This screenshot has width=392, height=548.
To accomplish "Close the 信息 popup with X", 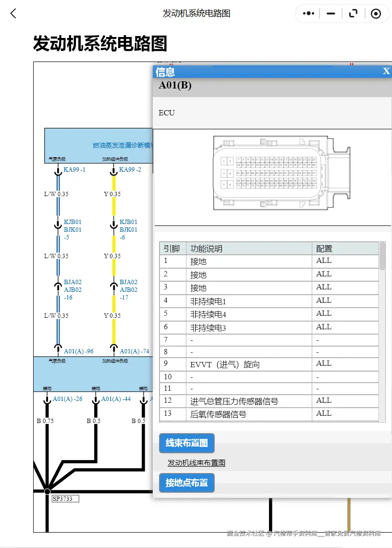I will tap(386, 71).
